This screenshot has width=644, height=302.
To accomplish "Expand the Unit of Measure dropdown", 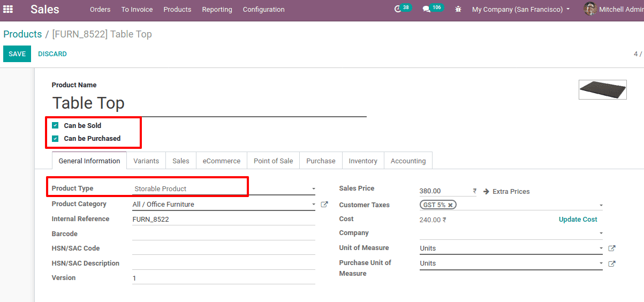I will 601,248.
